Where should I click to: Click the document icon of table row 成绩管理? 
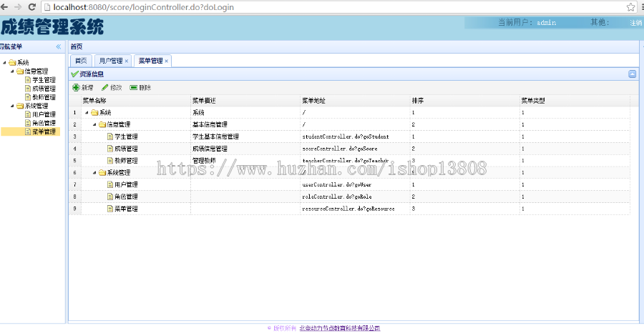click(110, 149)
